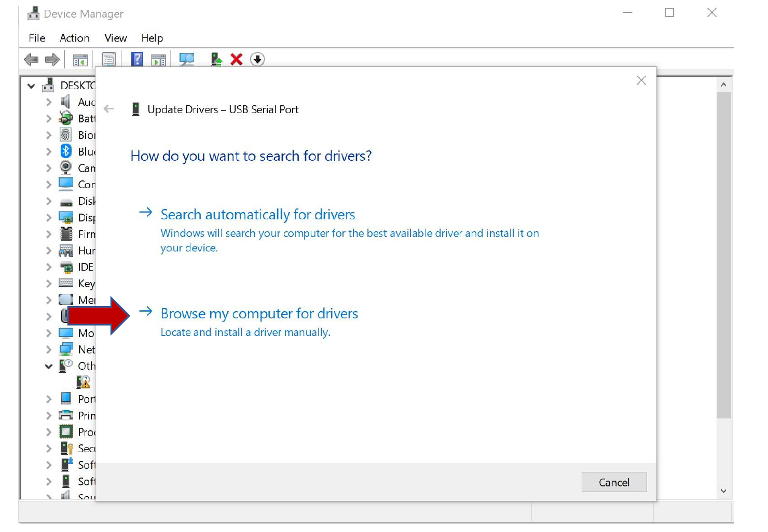This screenshot has height=532, width=768.
Task: Toggle the Show/Hide console tree icon
Action: click(x=80, y=59)
